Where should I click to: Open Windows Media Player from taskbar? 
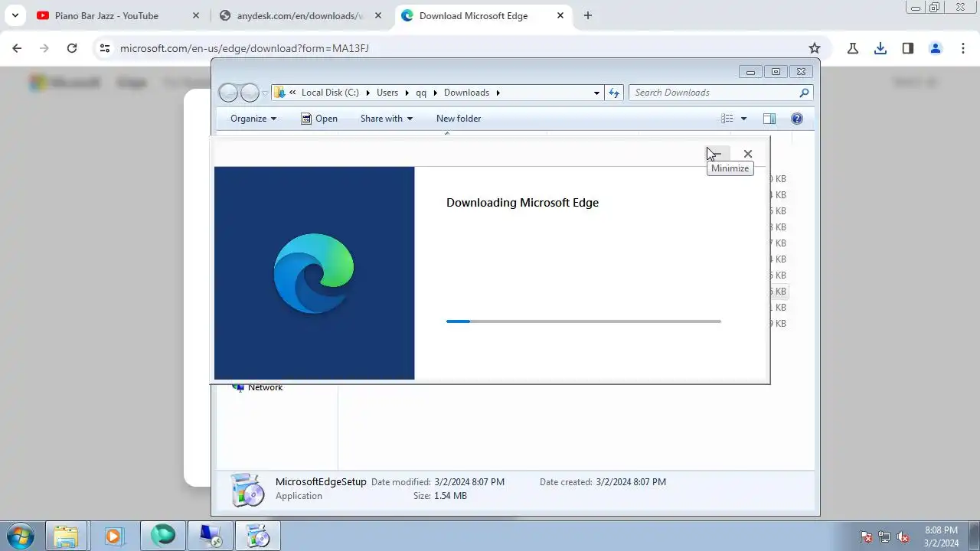coord(113,536)
